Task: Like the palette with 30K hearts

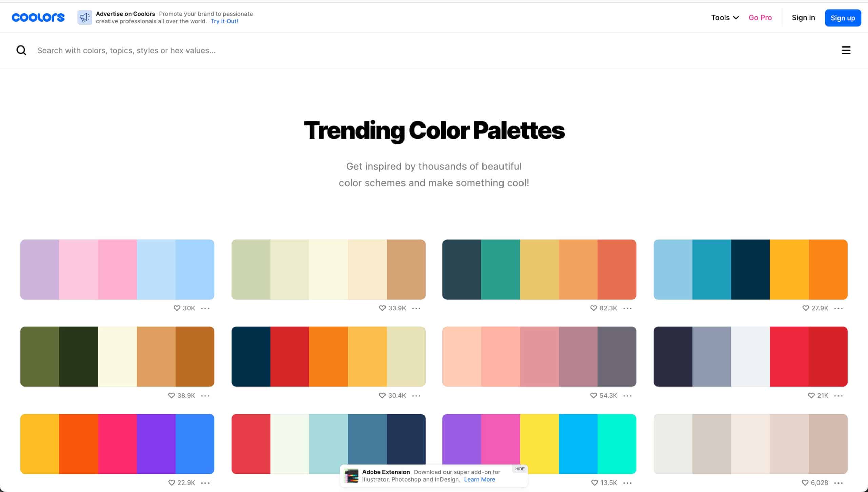Action: click(177, 308)
